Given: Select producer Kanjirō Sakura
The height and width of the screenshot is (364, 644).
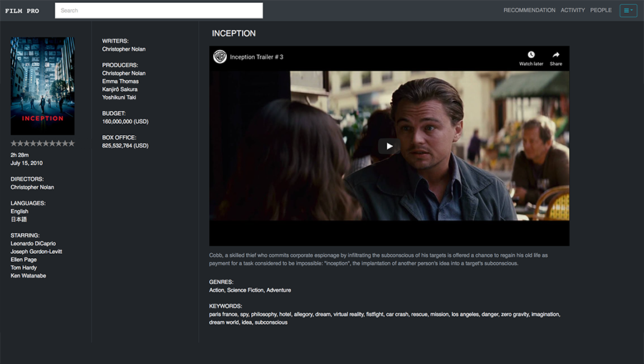Looking at the screenshot, I should tap(120, 89).
